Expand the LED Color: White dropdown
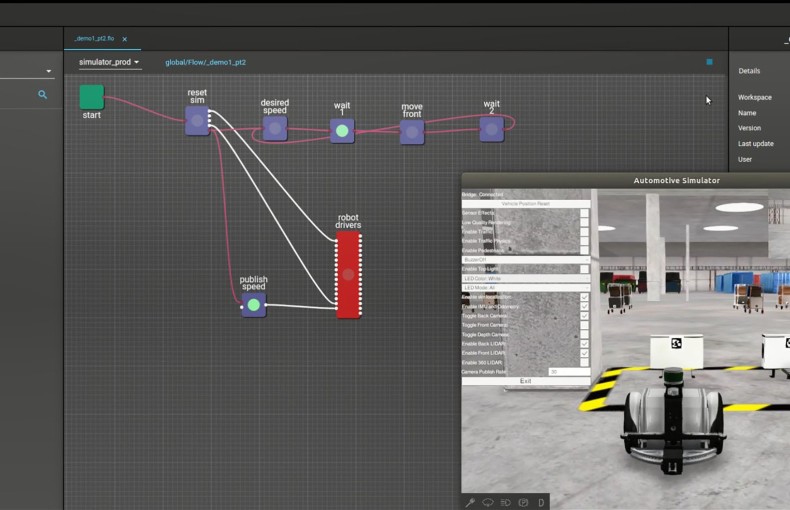This screenshot has width=790, height=510. click(525, 278)
